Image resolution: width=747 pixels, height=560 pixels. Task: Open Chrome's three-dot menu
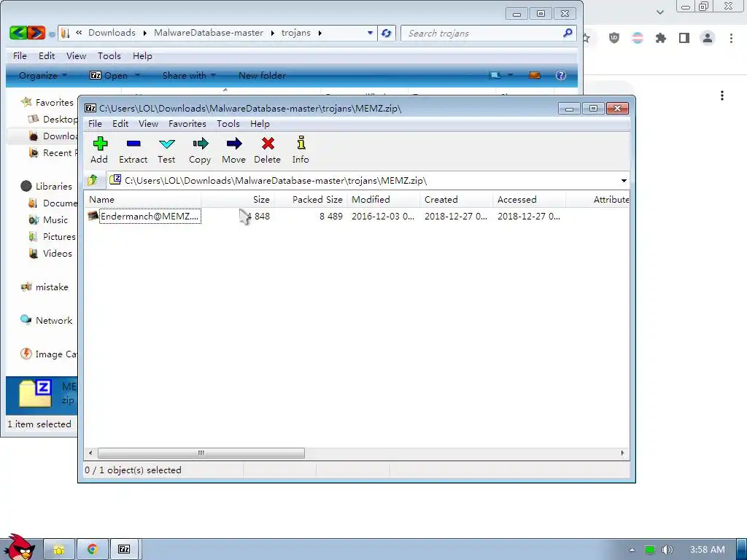click(731, 38)
